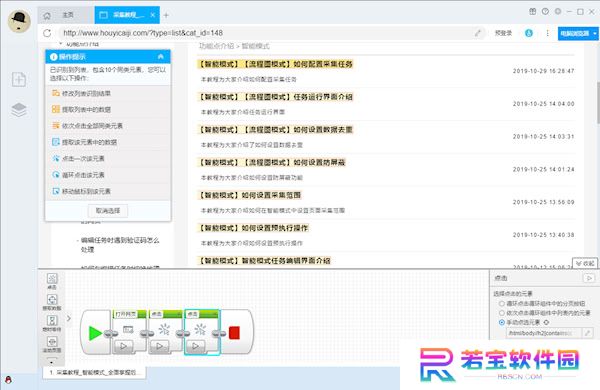Open the article 如何设置数据去重

[275, 130]
